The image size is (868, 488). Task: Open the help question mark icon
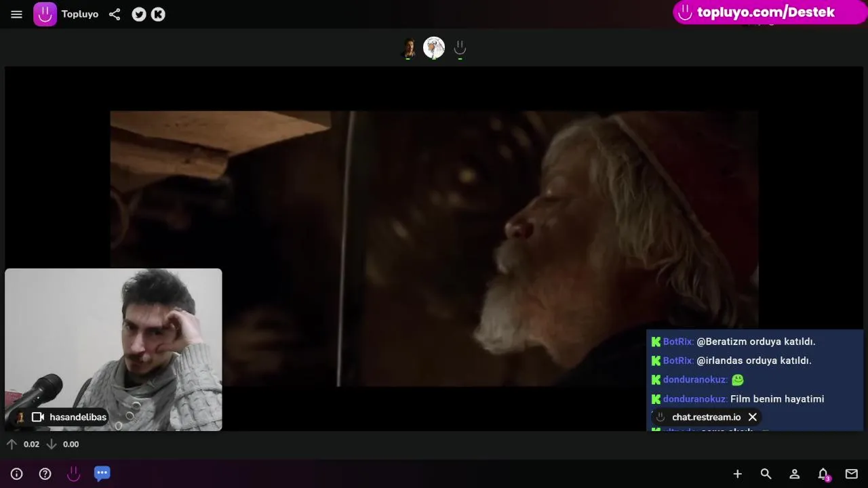(45, 474)
